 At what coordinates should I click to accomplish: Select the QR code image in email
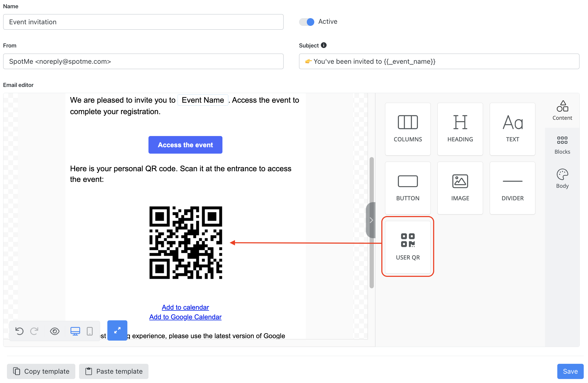[186, 242]
